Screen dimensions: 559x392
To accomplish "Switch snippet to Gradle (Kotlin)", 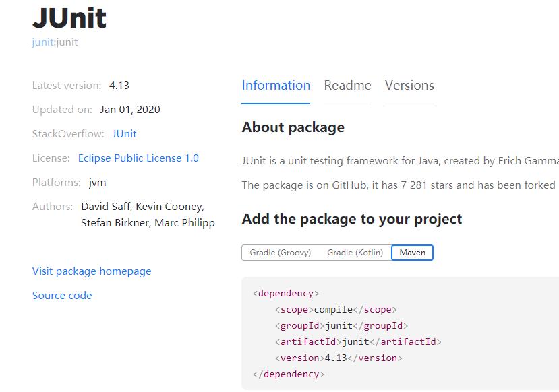I will pyautogui.click(x=355, y=253).
